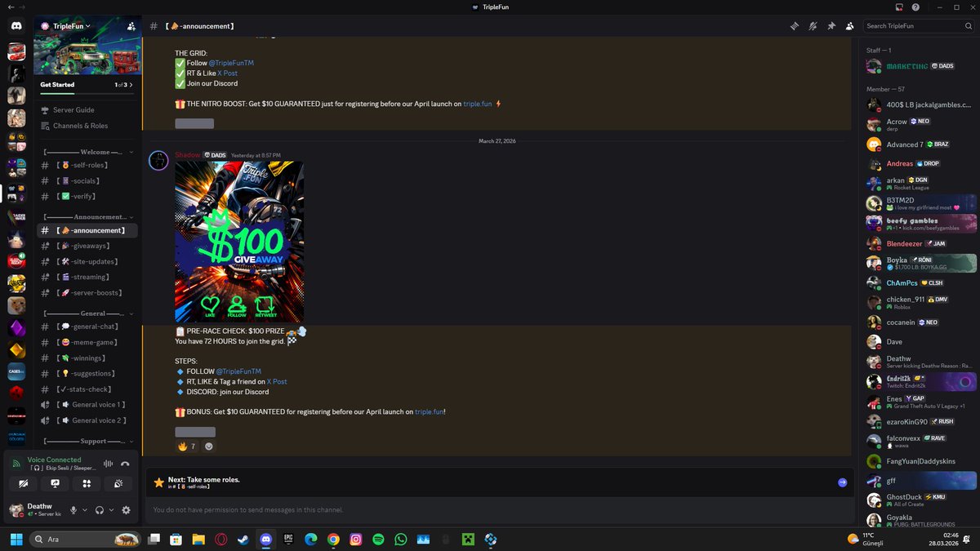The image size is (980, 551).
Task: Toggle noise suppression waveform icon
Action: click(108, 464)
